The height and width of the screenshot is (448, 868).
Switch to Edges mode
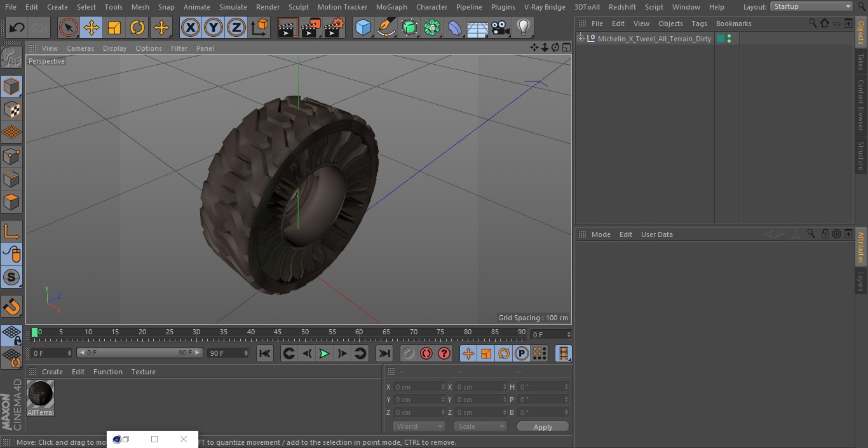pos(11,179)
